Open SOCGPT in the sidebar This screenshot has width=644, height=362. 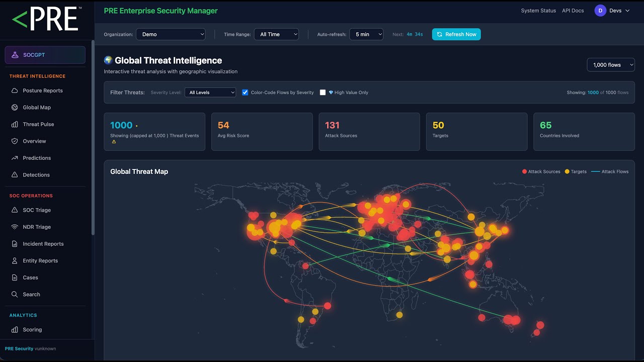pos(45,55)
